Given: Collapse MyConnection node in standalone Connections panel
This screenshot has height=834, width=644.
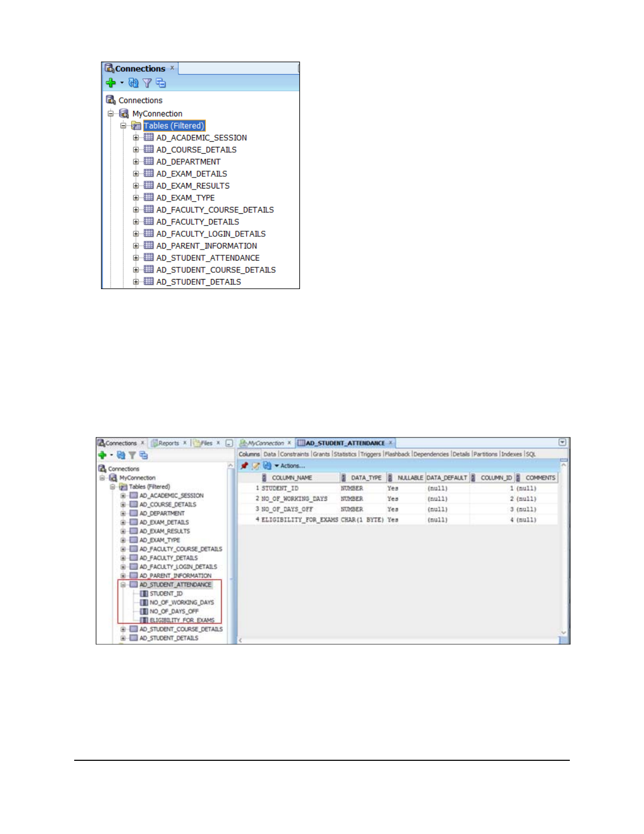Looking at the screenshot, I should click(x=110, y=114).
